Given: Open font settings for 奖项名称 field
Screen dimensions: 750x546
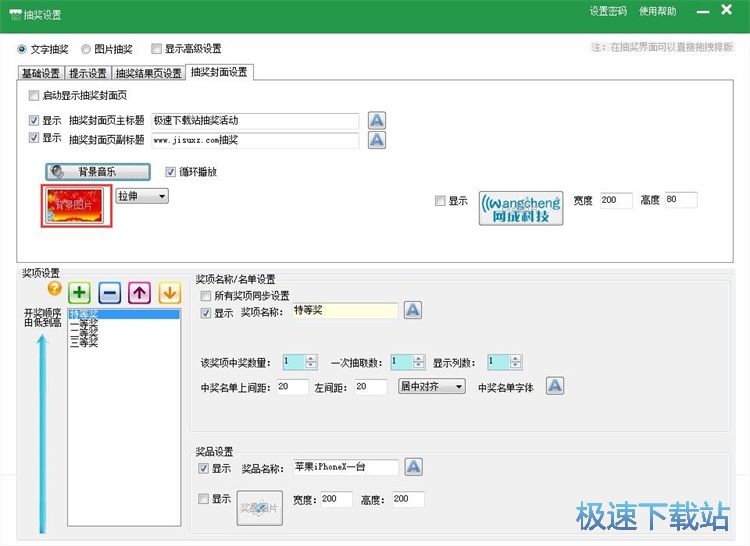Looking at the screenshot, I should pyautogui.click(x=413, y=310).
